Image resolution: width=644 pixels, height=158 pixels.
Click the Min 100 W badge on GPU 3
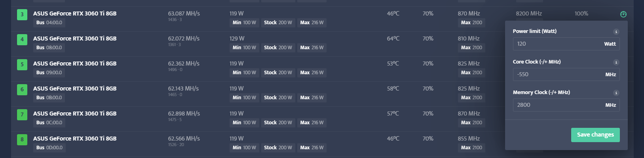244,23
